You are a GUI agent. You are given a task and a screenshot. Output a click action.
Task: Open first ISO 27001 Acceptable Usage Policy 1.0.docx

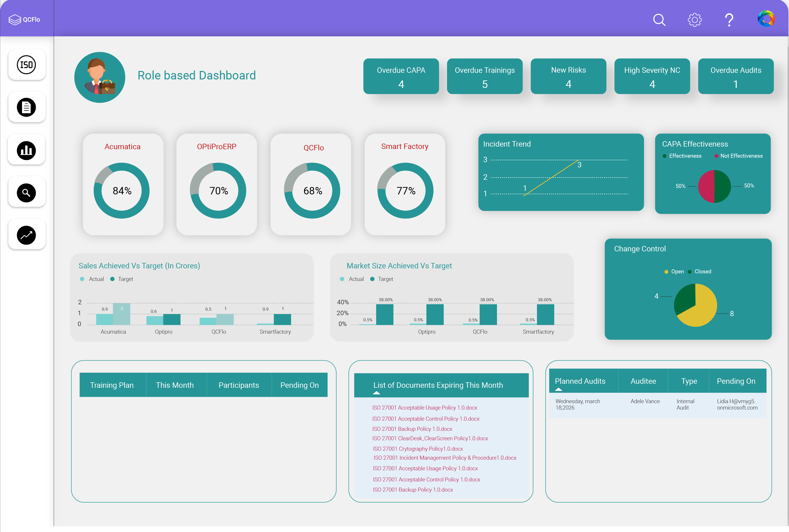point(425,408)
